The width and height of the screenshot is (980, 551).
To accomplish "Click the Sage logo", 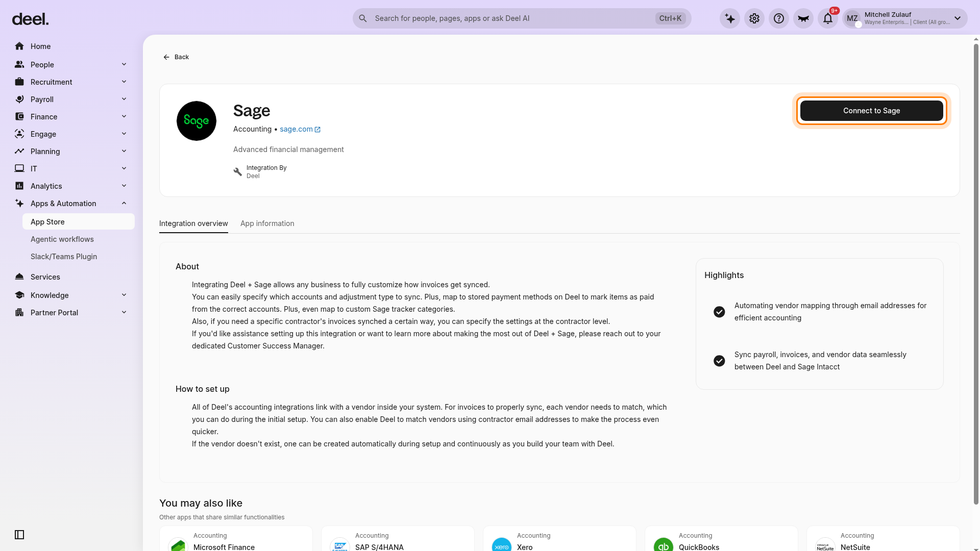I will click(x=197, y=121).
